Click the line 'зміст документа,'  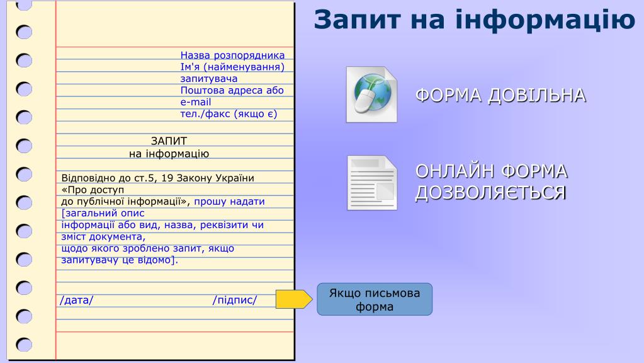103,237
